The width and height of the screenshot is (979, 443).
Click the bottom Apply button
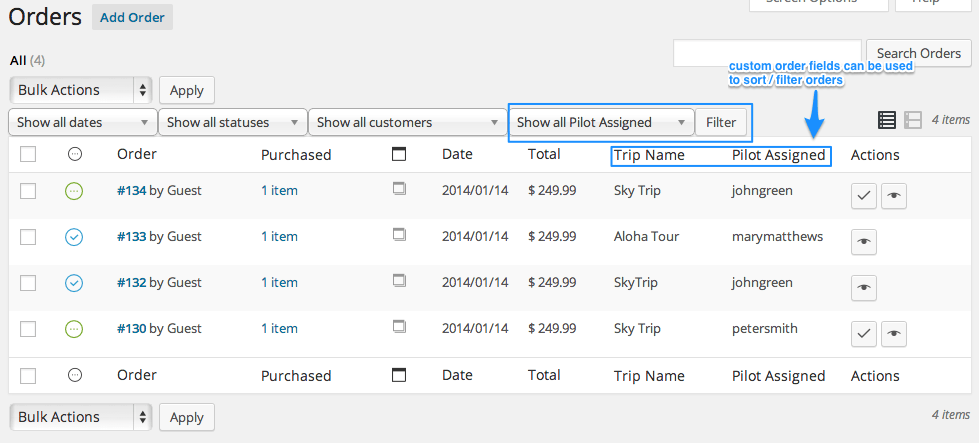187,417
